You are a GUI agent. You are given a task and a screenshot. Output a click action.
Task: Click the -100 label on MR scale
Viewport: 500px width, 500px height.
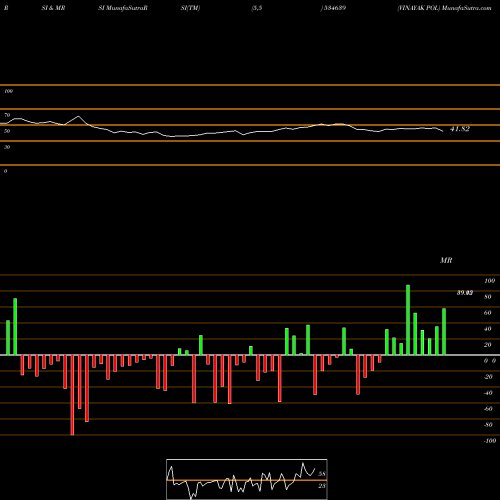(x=490, y=441)
